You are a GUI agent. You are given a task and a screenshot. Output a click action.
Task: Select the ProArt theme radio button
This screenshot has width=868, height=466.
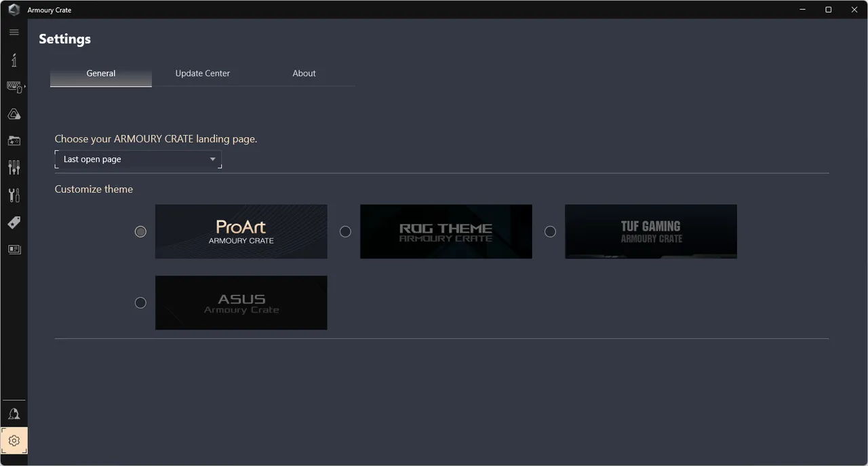click(140, 231)
